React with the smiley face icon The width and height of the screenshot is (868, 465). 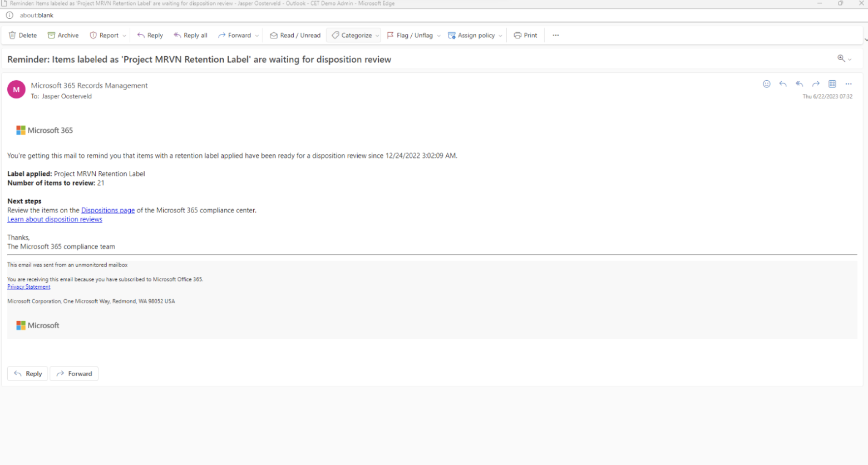click(x=766, y=84)
